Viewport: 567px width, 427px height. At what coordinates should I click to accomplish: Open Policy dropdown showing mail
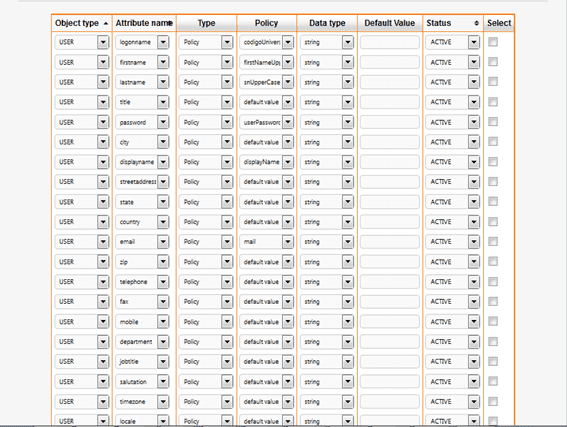(x=288, y=242)
